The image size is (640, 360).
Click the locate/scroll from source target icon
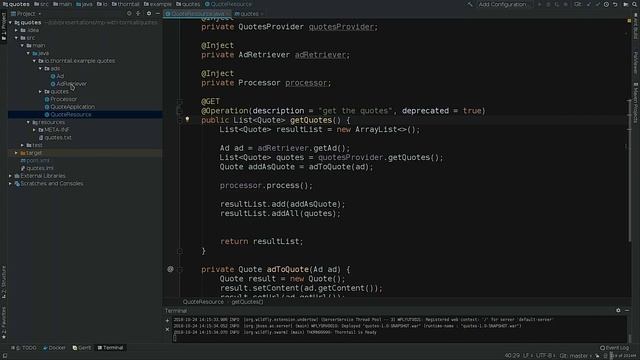point(129,13)
